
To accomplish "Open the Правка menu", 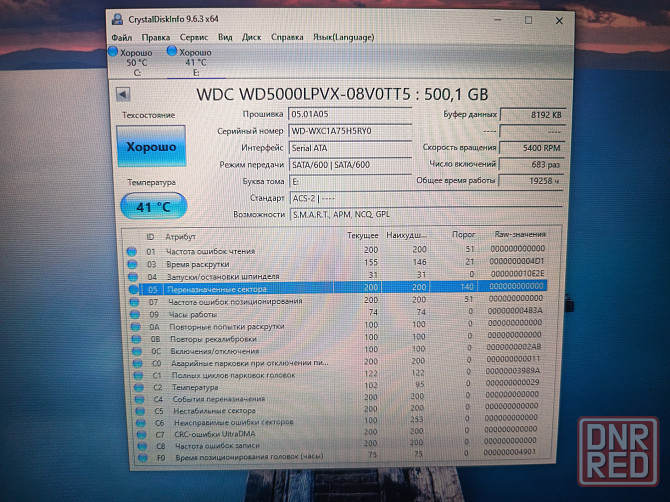I will point(156,38).
